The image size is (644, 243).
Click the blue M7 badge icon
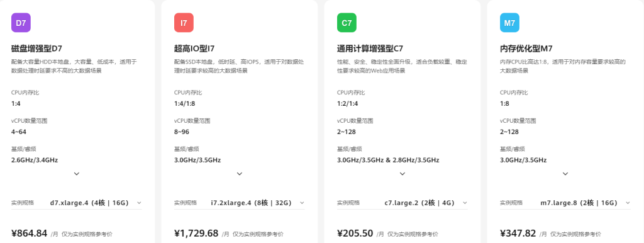(x=509, y=23)
